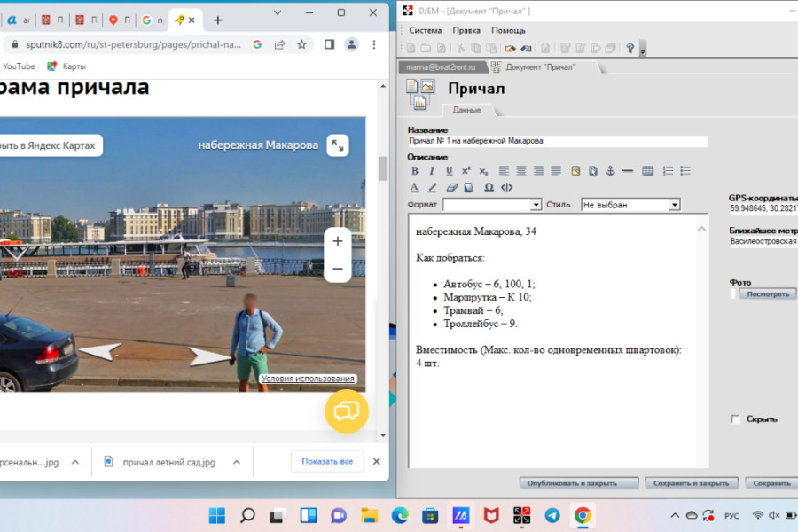The image size is (798, 532).
Task: Open DJEM help with question mark icon
Action: (x=630, y=49)
